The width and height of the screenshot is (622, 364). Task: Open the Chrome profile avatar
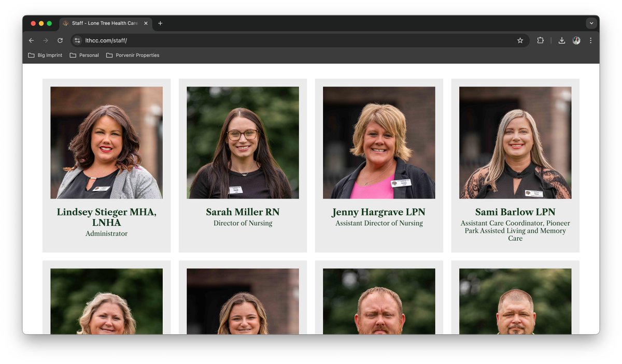[x=576, y=40]
